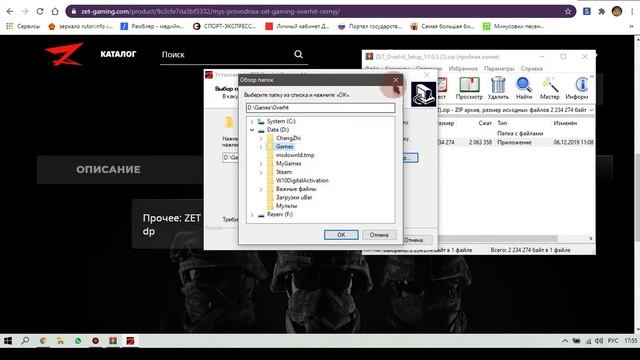Select the Steam folder
This screenshot has width=640, height=360.
pyautogui.click(x=284, y=172)
